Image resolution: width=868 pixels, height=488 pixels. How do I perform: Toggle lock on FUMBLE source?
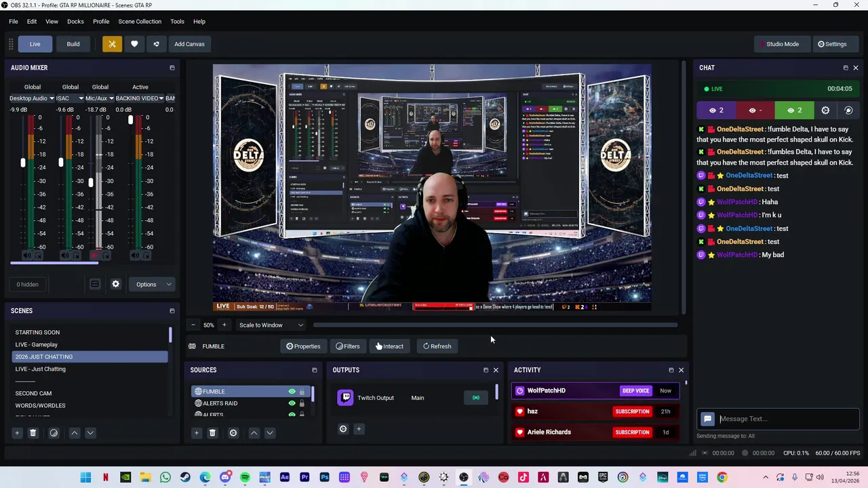pos(302,392)
